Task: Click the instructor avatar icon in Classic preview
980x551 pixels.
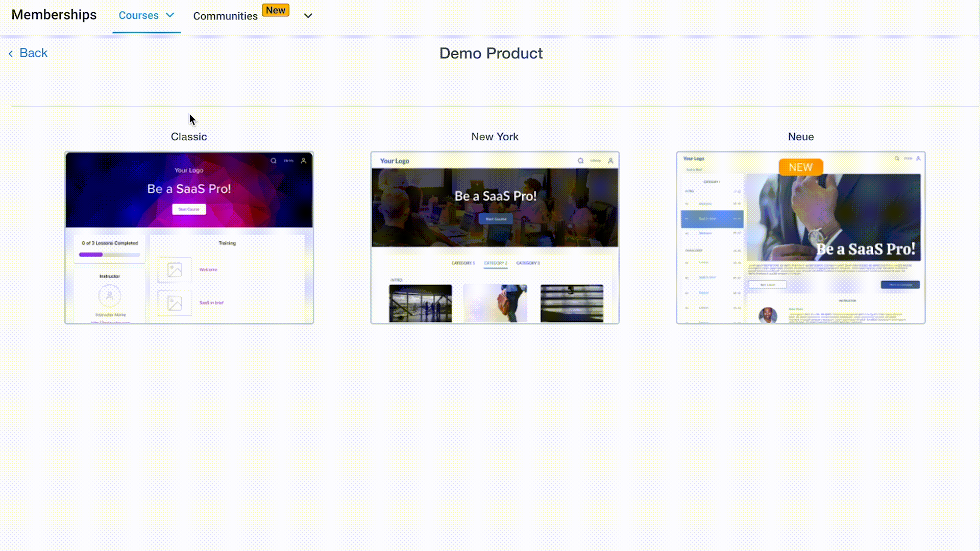Action: 109,296
